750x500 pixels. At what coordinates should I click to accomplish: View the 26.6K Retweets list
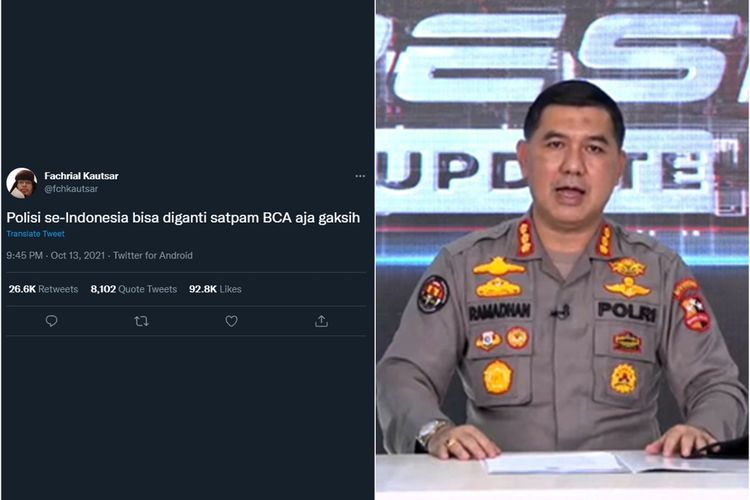[43, 289]
